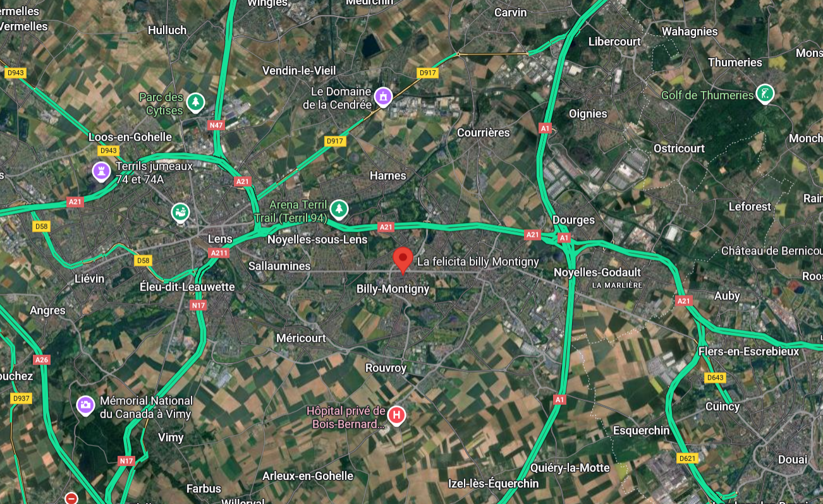Select the D917 road badge near Harnes
Image resolution: width=823 pixels, height=504 pixels.
[x=334, y=141]
